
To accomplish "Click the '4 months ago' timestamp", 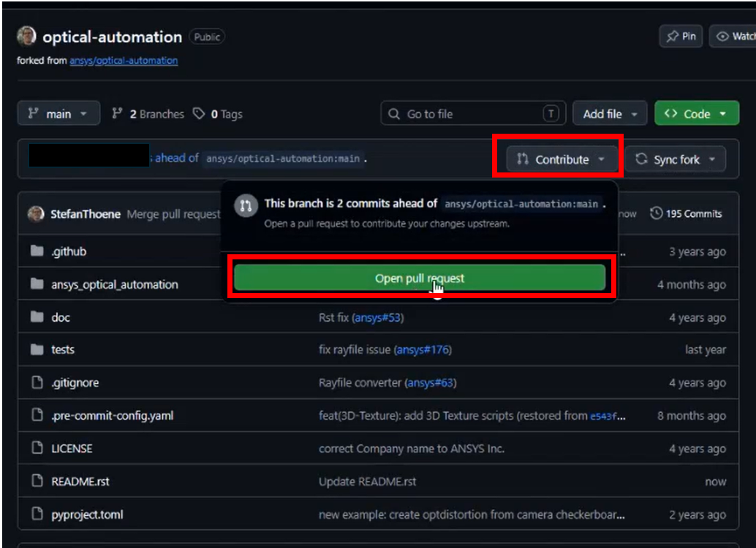I will (692, 285).
